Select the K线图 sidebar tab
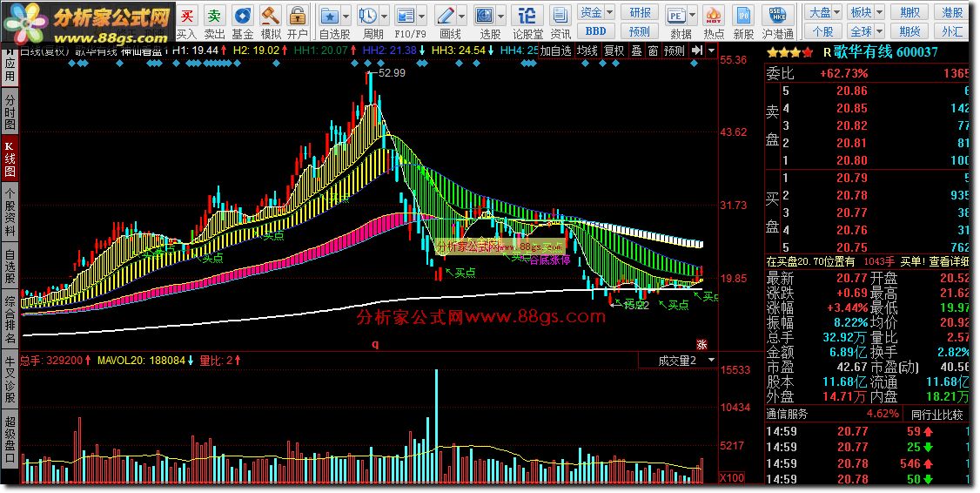The image size is (980, 493). [10, 159]
